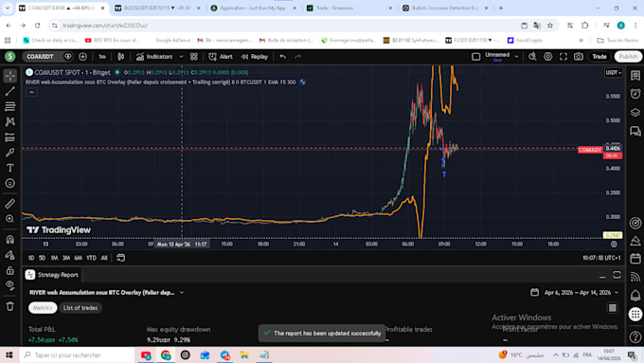Click the Windows taskbar search box
This screenshot has height=363, width=644.
click(x=77, y=354)
